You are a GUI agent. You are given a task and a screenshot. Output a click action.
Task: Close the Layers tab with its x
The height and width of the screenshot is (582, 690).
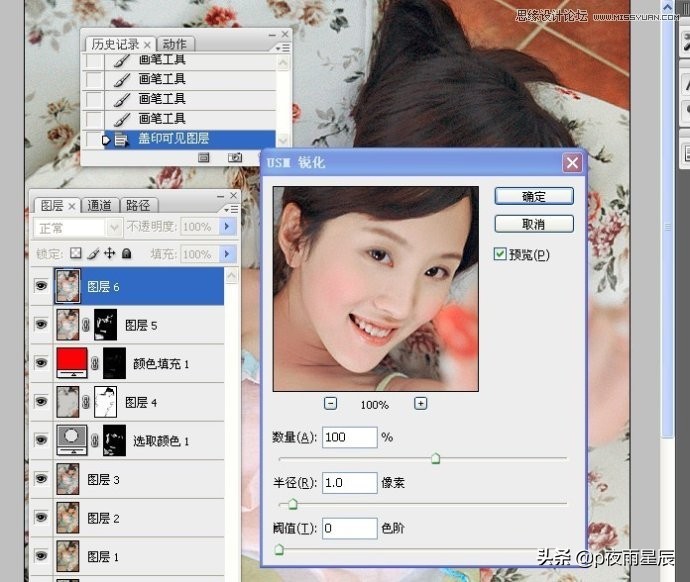[x=72, y=206]
